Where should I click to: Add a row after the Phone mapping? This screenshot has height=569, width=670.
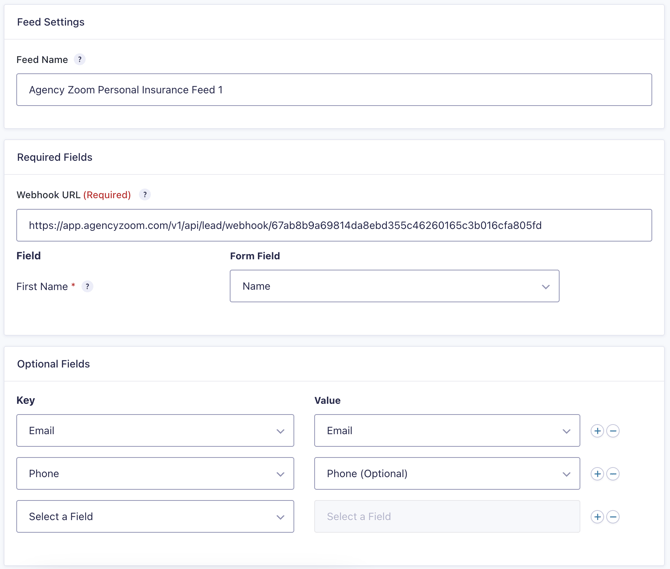pyautogui.click(x=597, y=474)
